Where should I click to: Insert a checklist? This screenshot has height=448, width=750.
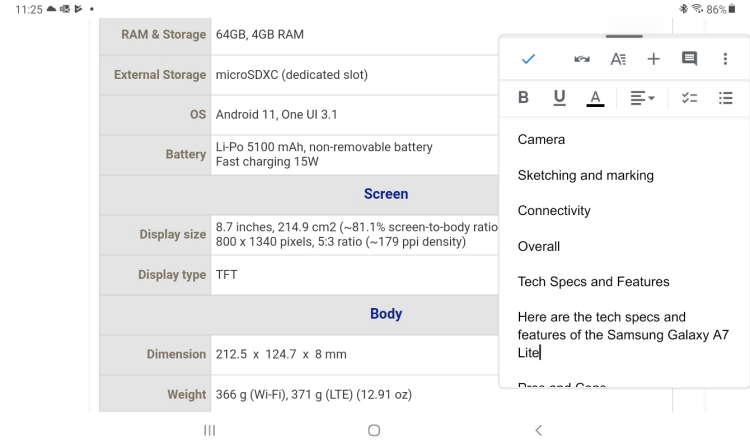click(x=689, y=98)
